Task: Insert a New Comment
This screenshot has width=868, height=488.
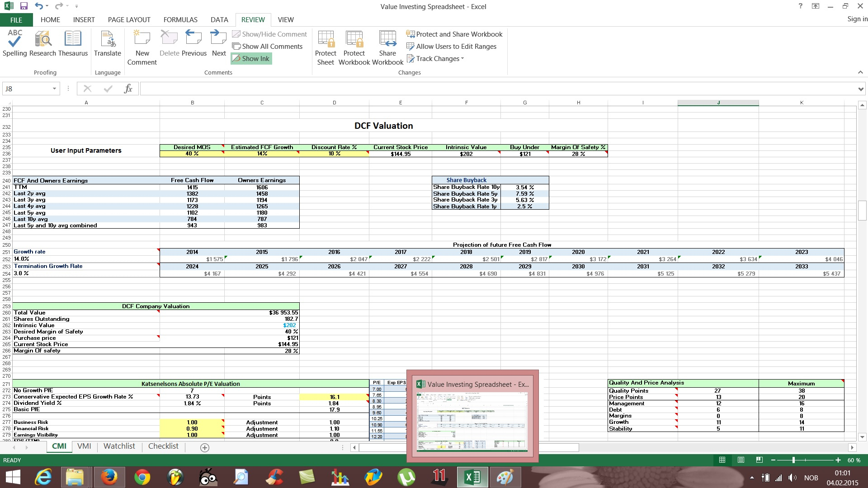Action: [x=142, y=47]
